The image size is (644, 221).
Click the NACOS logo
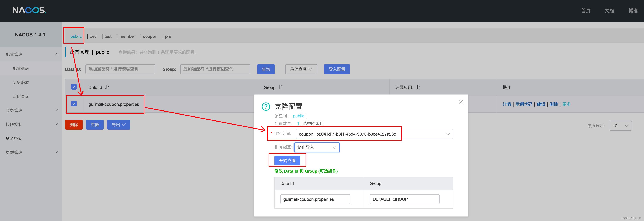pyautogui.click(x=29, y=10)
